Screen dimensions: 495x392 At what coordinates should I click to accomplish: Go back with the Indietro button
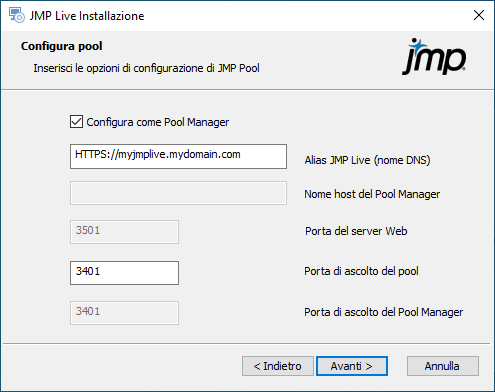[278, 366]
